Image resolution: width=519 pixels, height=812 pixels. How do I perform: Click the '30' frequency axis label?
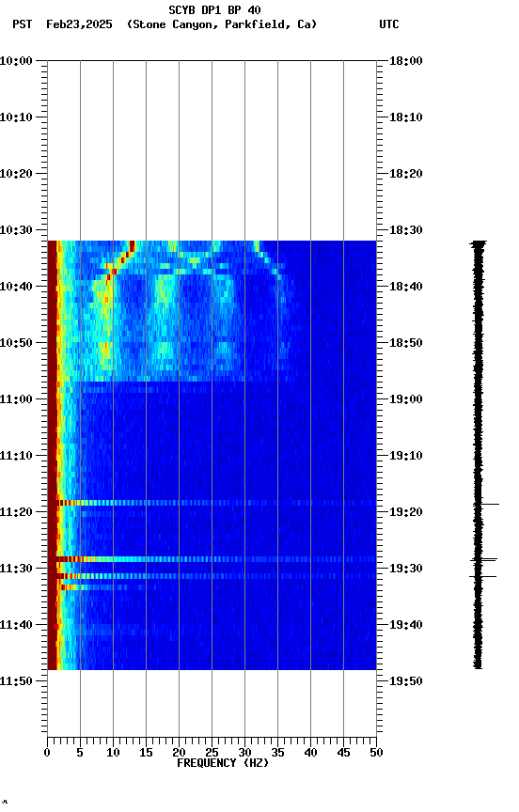(244, 753)
